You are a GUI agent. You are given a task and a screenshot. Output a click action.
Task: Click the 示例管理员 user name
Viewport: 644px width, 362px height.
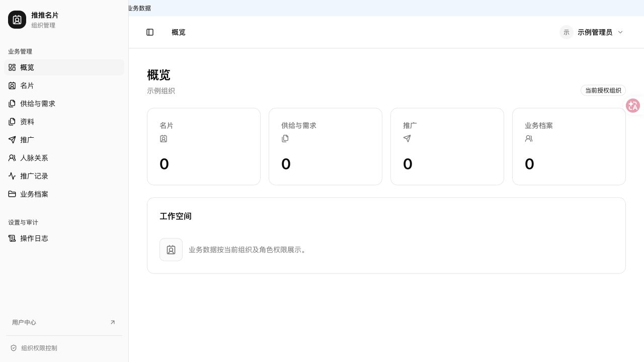point(595,32)
